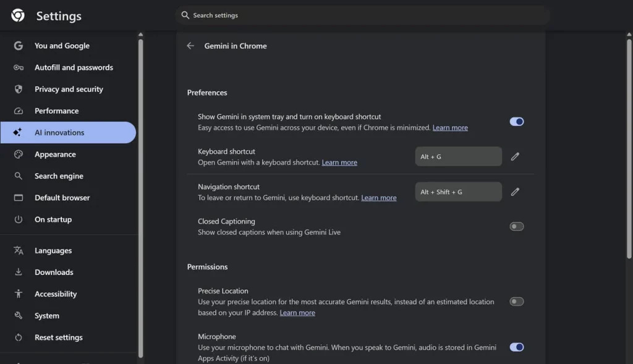Image resolution: width=633 pixels, height=364 pixels.
Task: Turn on Precise Location toggle
Action: [x=516, y=302]
